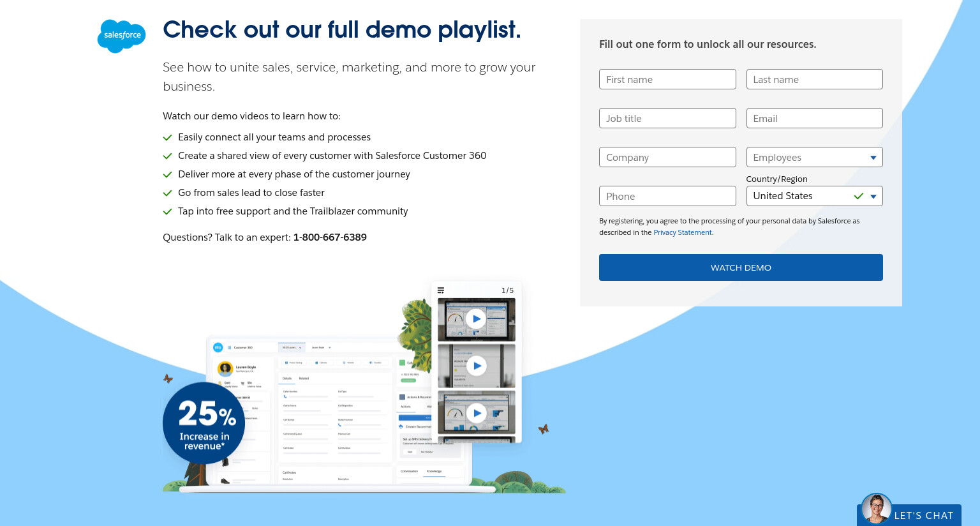Open the Country/Region United States dropdown
The width and height of the screenshot is (980, 526).
point(815,196)
